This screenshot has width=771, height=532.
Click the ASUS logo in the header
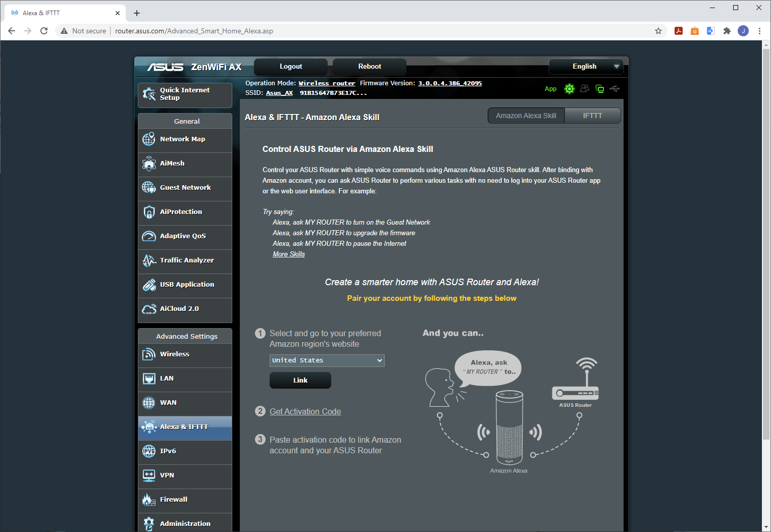point(165,67)
